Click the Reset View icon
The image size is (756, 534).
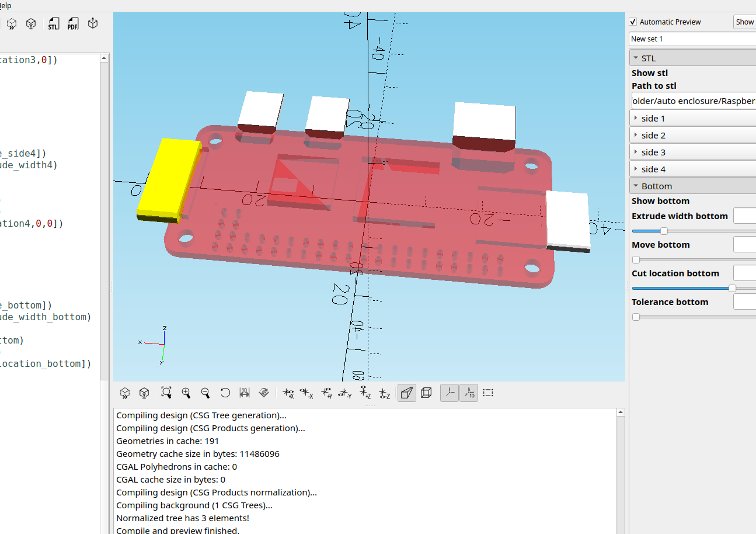(225, 393)
